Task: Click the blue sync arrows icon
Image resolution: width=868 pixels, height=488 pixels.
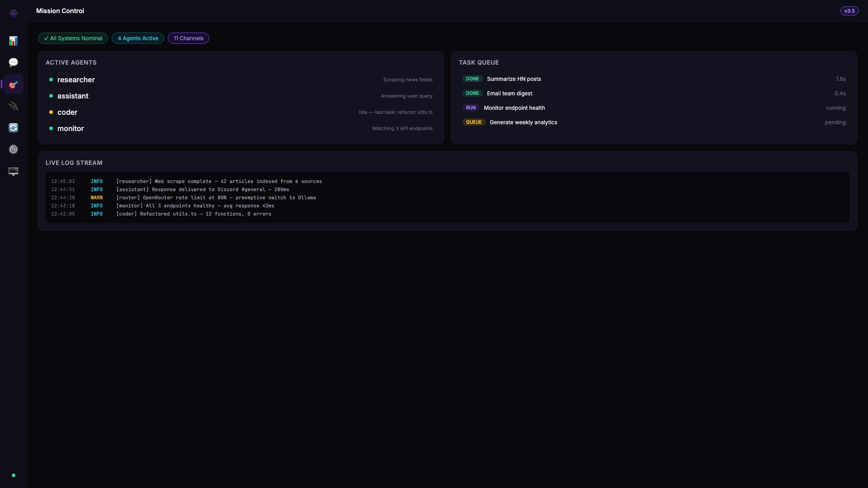Action: [x=14, y=128]
